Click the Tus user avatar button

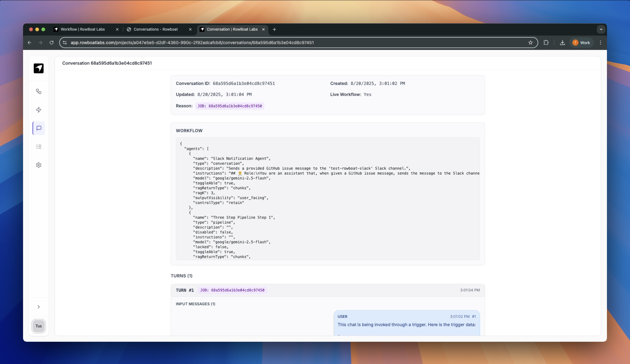39,326
